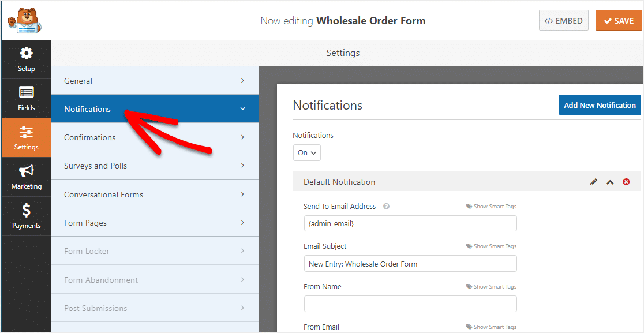The width and height of the screenshot is (644, 333).
Task: Focus the Email Subject field
Action: coord(410,264)
